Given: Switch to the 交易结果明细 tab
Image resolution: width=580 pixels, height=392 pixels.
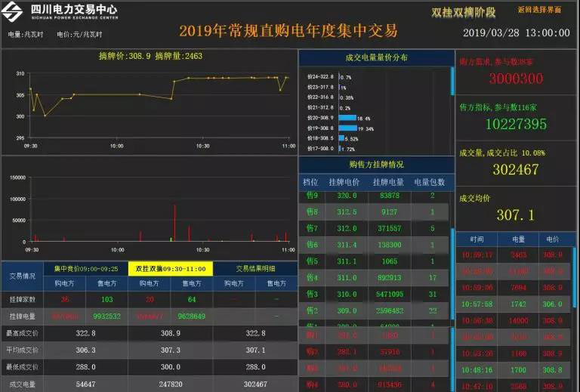Looking at the screenshot, I should 255,268.
